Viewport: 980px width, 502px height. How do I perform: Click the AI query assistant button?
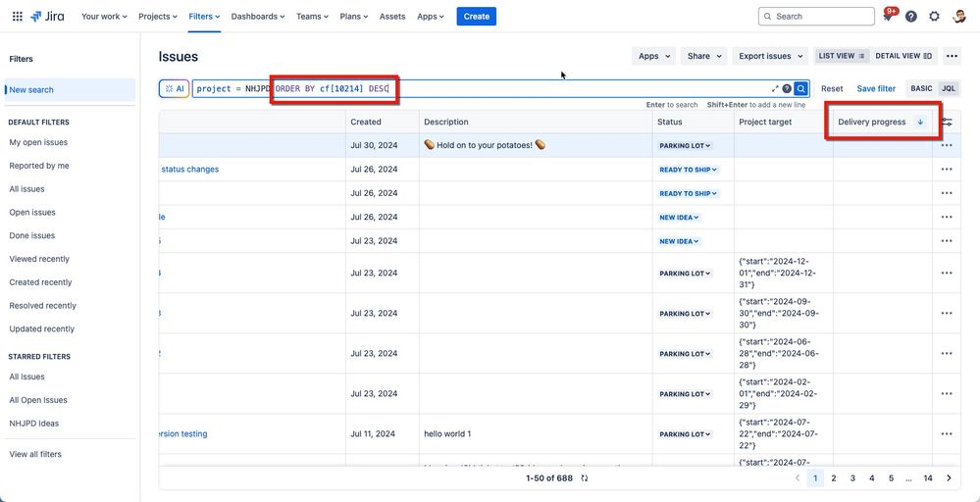click(175, 88)
